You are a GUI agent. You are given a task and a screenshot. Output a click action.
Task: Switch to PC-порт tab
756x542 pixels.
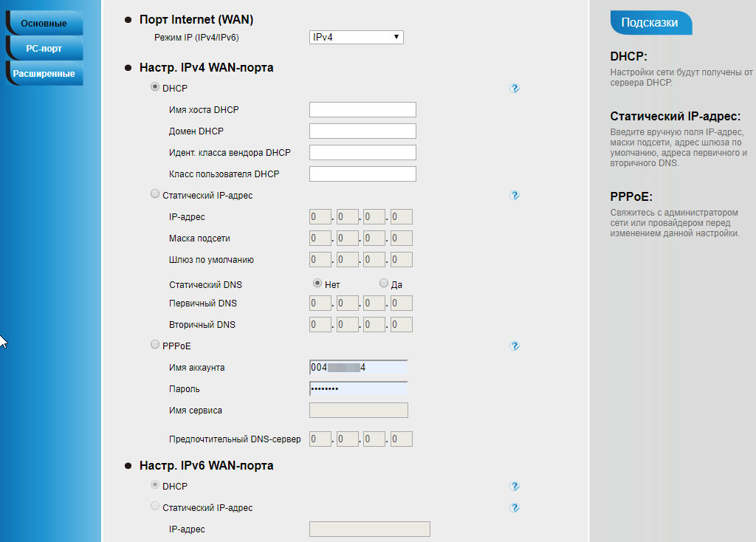coord(44,49)
